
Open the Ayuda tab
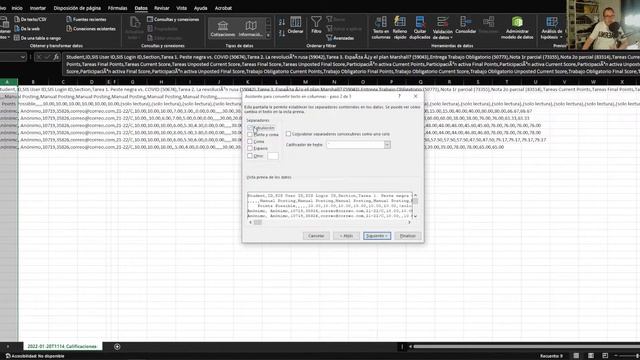tap(200, 8)
